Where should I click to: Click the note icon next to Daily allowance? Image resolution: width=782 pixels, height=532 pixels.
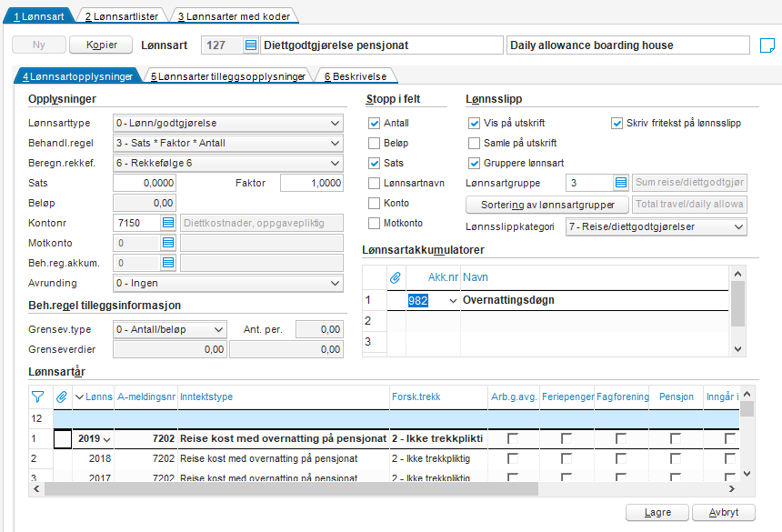767,45
